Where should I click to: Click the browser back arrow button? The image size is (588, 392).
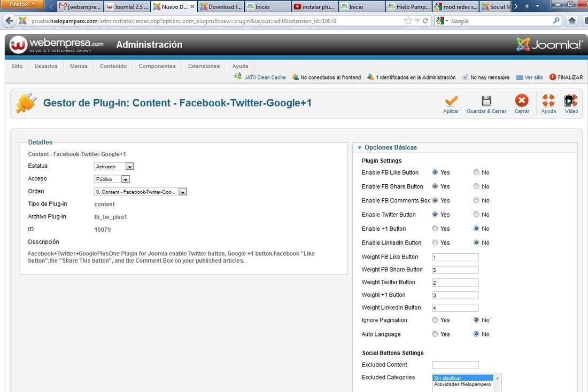[x=10, y=21]
